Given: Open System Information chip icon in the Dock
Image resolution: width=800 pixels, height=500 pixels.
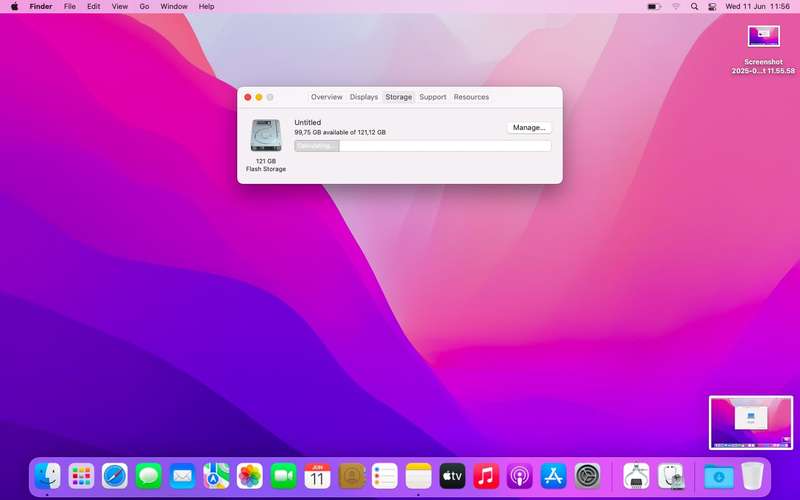Looking at the screenshot, I should coord(636,476).
